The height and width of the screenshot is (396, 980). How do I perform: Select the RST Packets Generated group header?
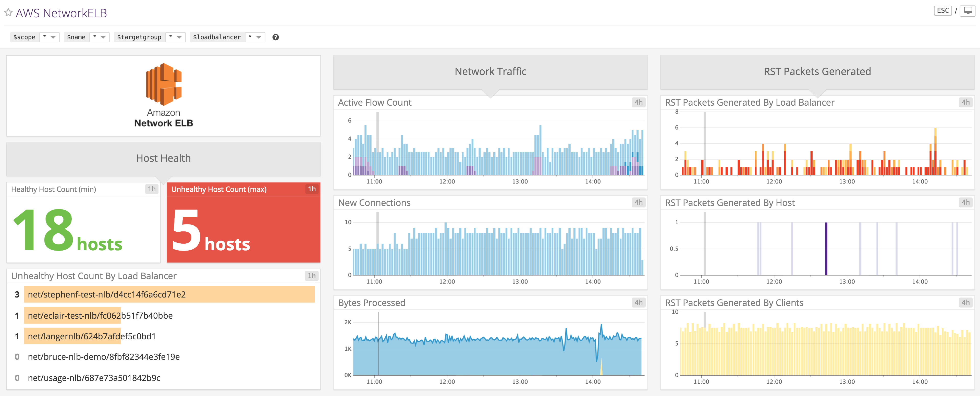click(x=817, y=71)
